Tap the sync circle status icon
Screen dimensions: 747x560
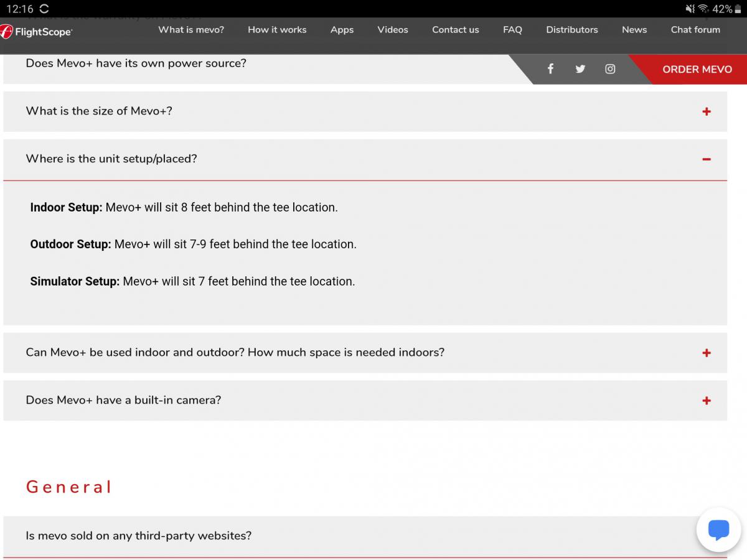pyautogui.click(x=44, y=9)
